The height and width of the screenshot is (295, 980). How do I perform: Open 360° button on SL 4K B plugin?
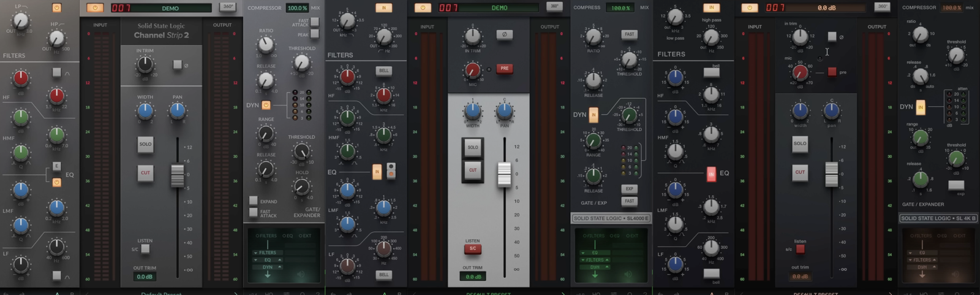click(882, 7)
